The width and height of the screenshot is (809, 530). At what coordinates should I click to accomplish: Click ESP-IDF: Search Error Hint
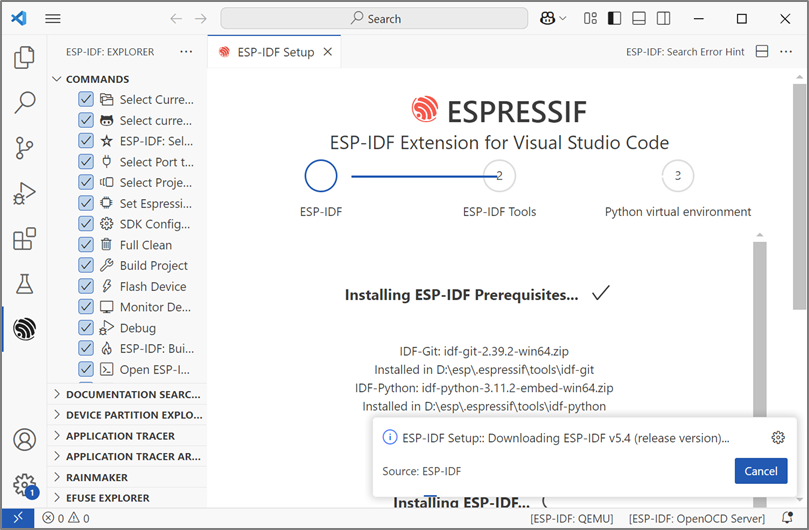tap(685, 52)
